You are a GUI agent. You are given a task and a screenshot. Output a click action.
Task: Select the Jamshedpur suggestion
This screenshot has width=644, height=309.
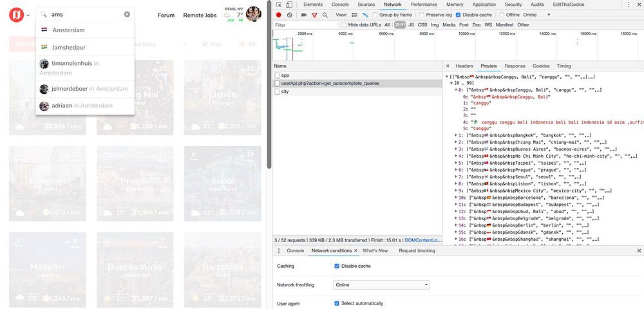tap(85, 47)
